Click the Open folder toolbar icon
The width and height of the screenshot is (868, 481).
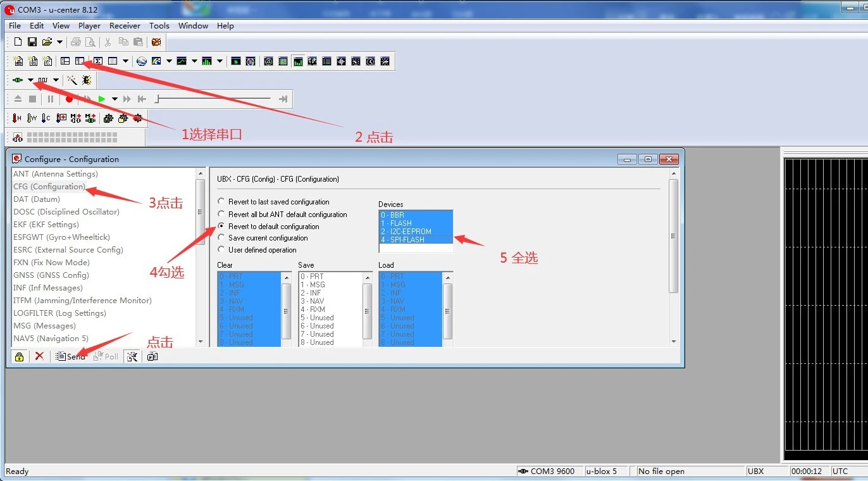(47, 42)
